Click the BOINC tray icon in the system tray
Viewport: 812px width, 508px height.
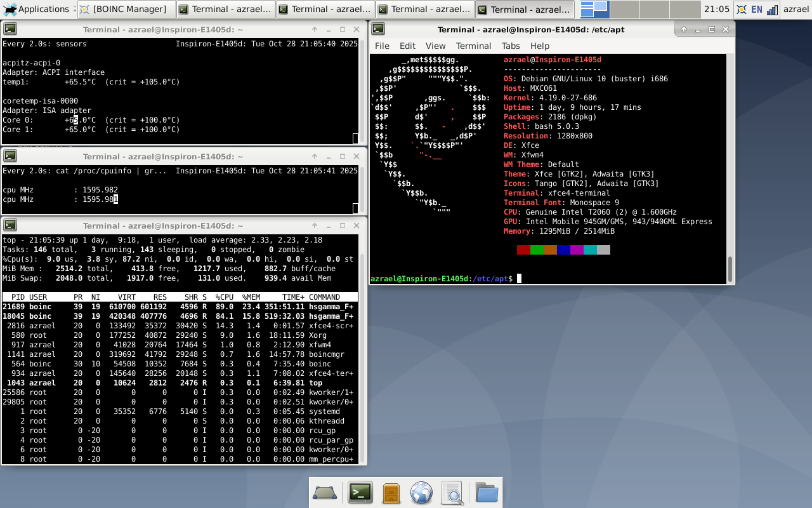click(x=741, y=9)
